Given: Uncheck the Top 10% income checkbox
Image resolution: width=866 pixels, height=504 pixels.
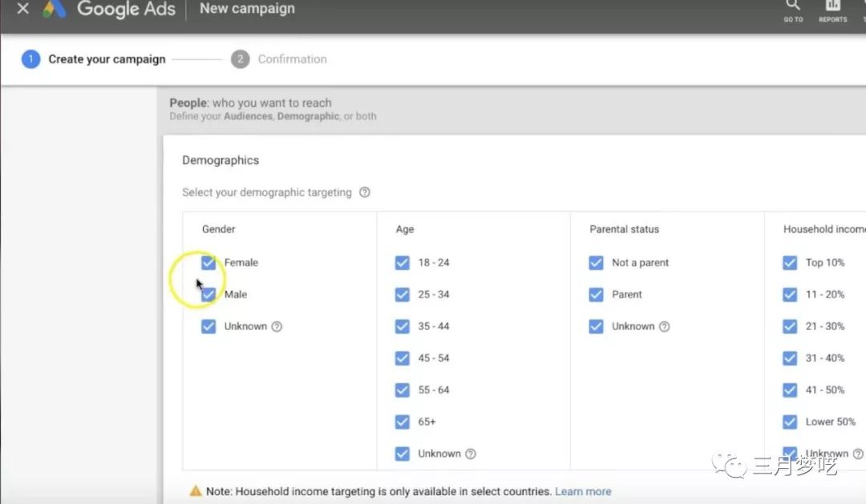Looking at the screenshot, I should pyautogui.click(x=790, y=263).
